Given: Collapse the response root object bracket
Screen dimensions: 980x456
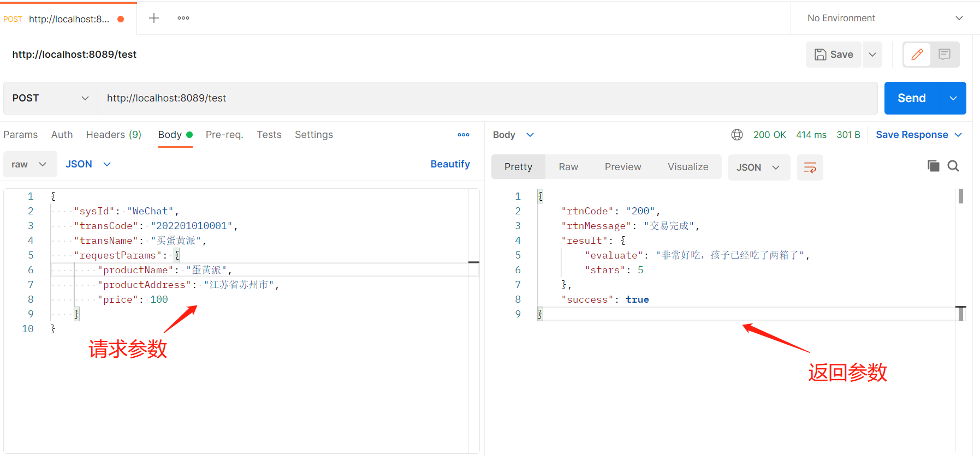Looking at the screenshot, I should [540, 196].
